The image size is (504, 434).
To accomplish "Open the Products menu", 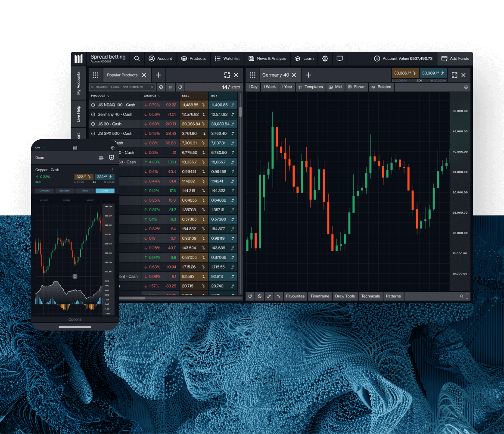I will tap(193, 59).
